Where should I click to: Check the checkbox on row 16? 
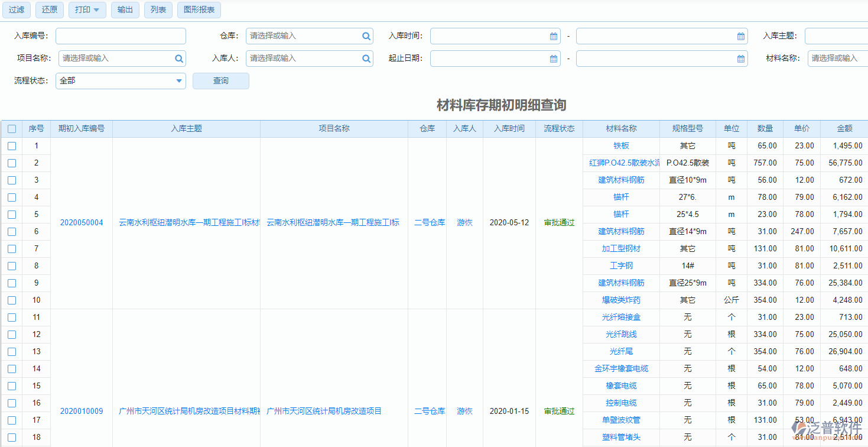point(12,402)
